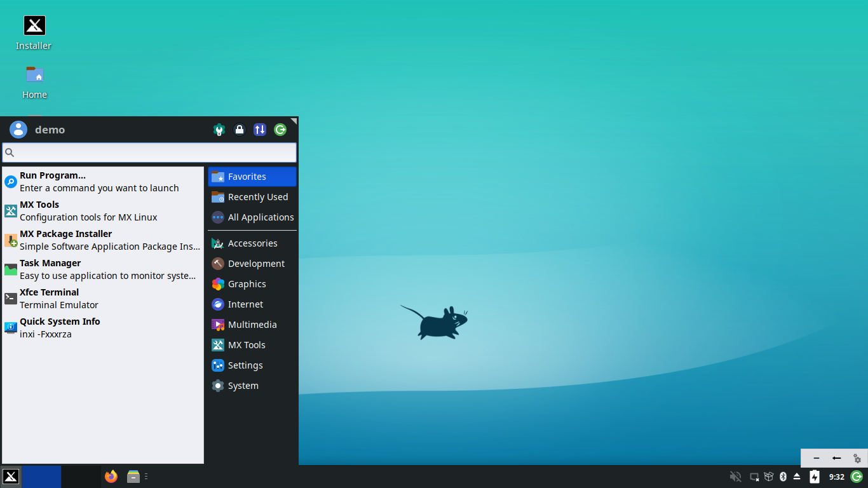The image size is (868, 488).
Task: Show All Applications category
Action: 252,217
